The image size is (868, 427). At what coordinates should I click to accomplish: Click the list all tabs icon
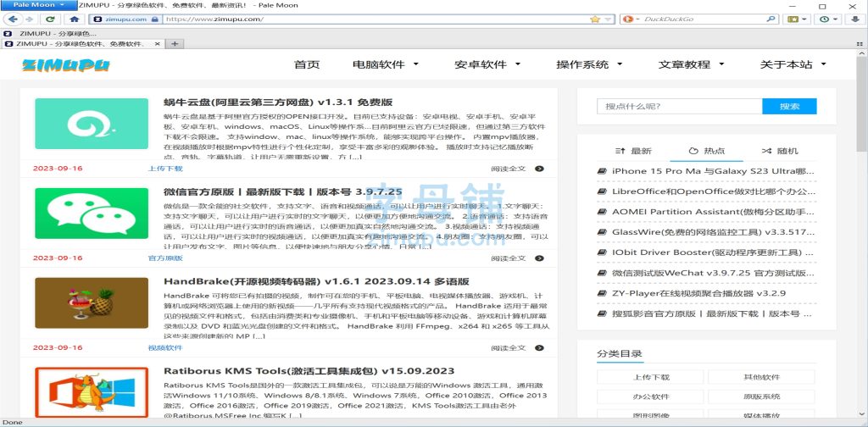click(860, 44)
